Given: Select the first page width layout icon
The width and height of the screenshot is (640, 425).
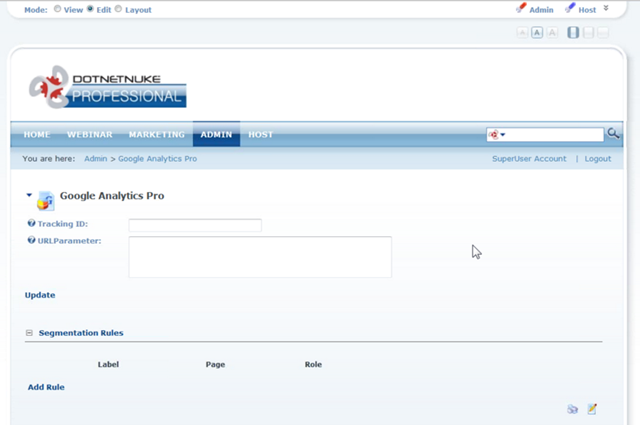Looking at the screenshot, I should coord(573,32).
